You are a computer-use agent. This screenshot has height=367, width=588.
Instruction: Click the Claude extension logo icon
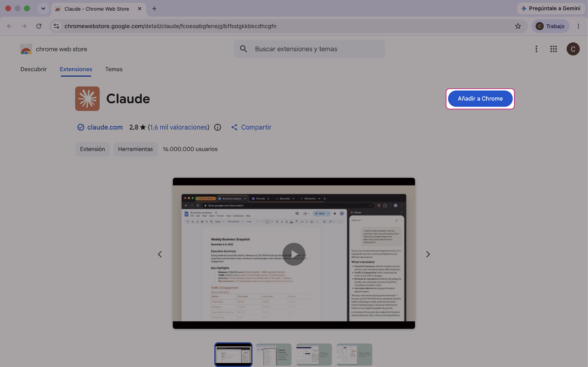pos(87,99)
